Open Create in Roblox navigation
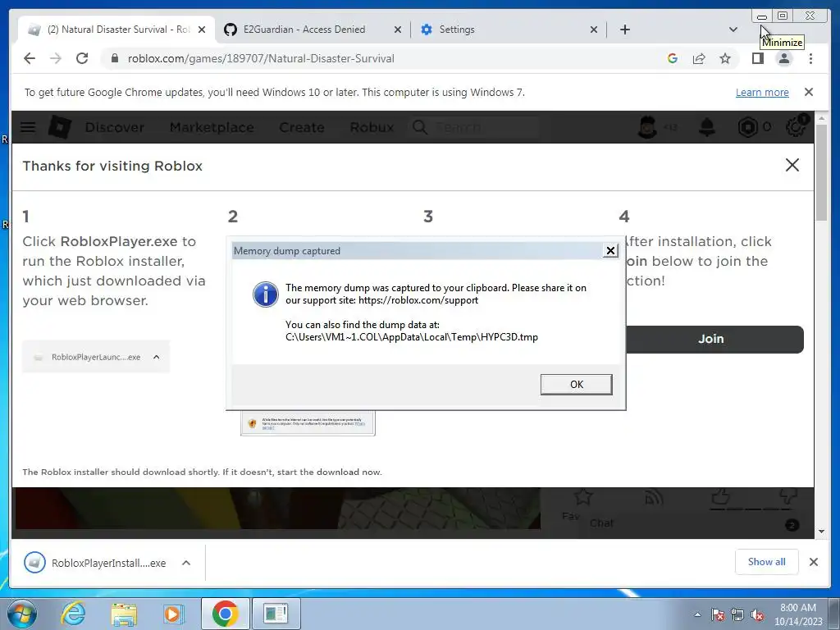The image size is (840, 630). click(x=302, y=127)
